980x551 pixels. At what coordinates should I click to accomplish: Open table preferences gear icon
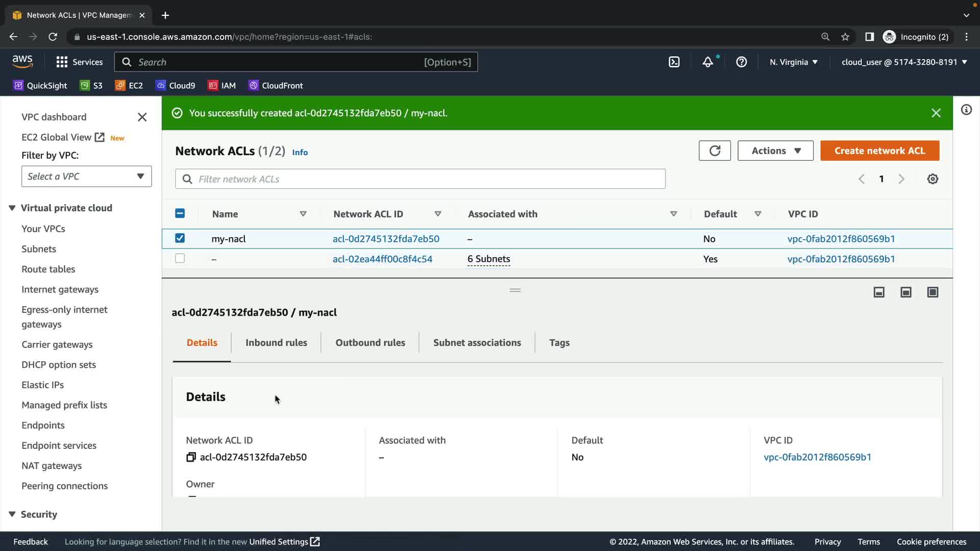(x=933, y=179)
